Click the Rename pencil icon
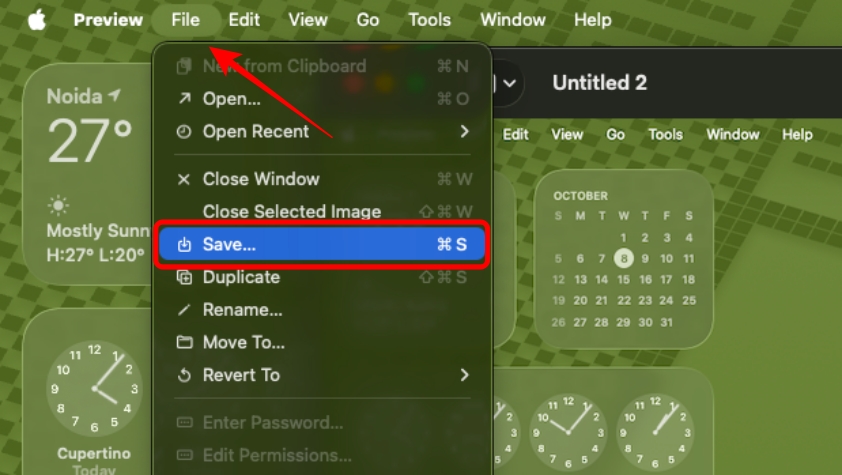 [x=184, y=310]
